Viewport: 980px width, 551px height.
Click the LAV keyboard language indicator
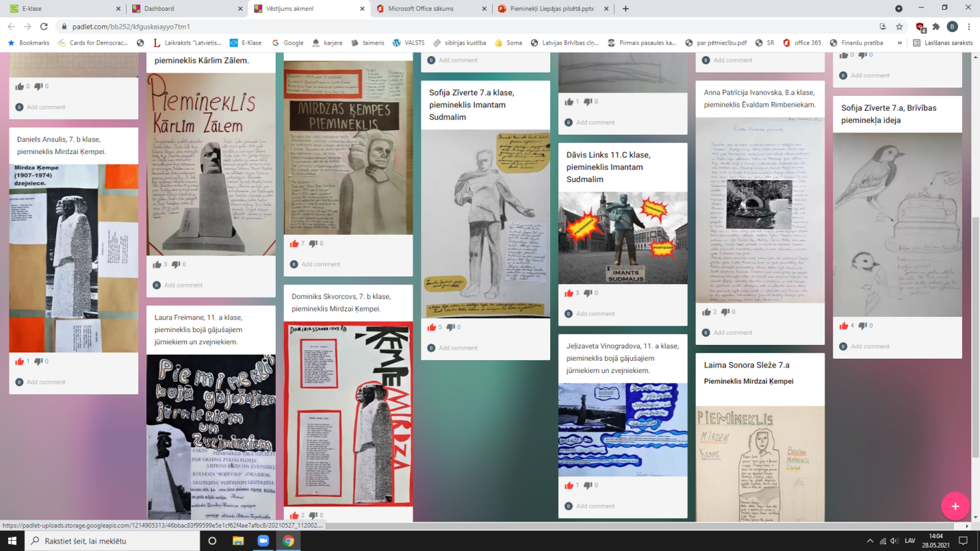[x=910, y=541]
